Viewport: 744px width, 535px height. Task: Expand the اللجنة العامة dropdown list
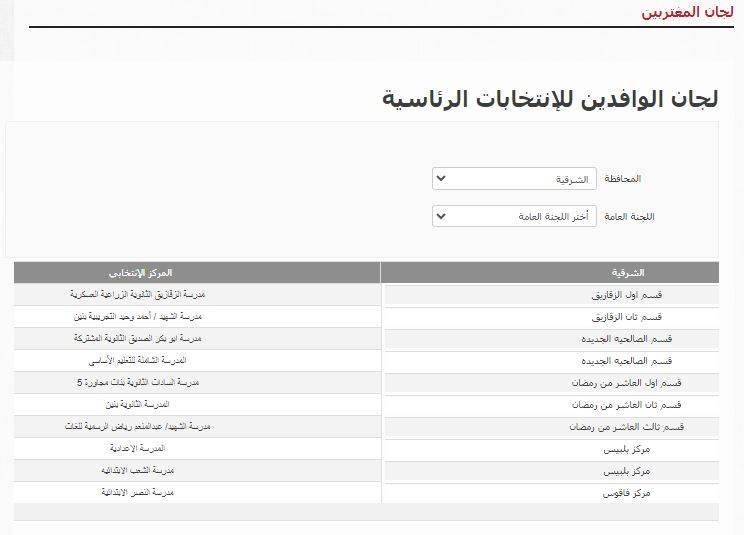click(514, 216)
